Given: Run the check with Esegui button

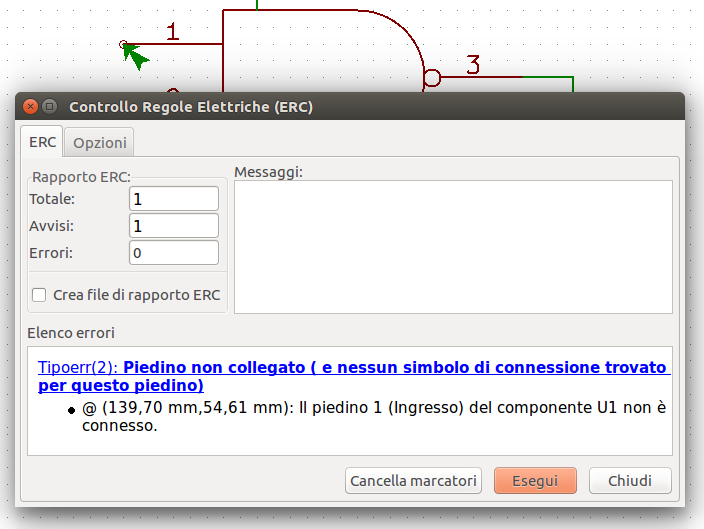Looking at the screenshot, I should point(535,481).
